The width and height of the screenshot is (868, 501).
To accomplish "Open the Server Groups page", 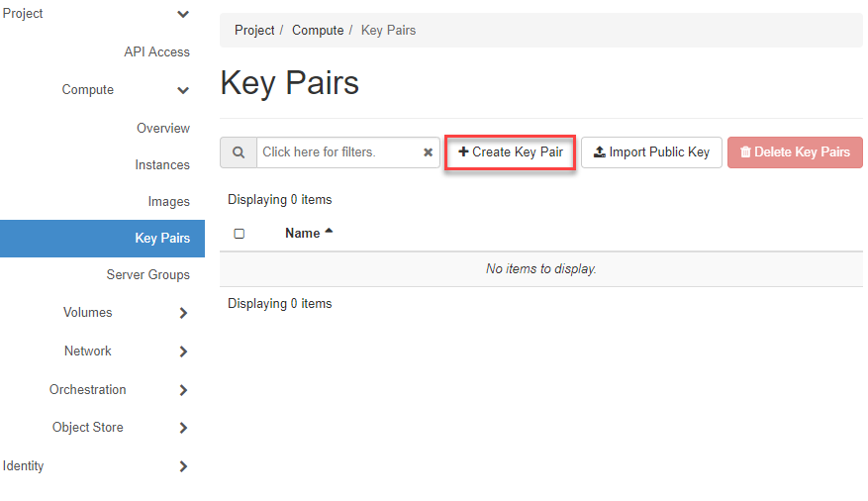I will 147,274.
